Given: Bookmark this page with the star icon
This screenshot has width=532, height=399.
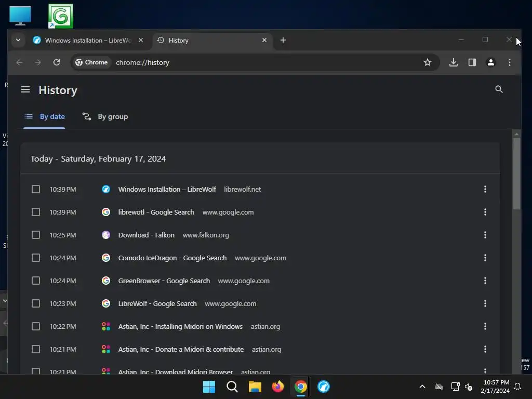Looking at the screenshot, I should 428,62.
